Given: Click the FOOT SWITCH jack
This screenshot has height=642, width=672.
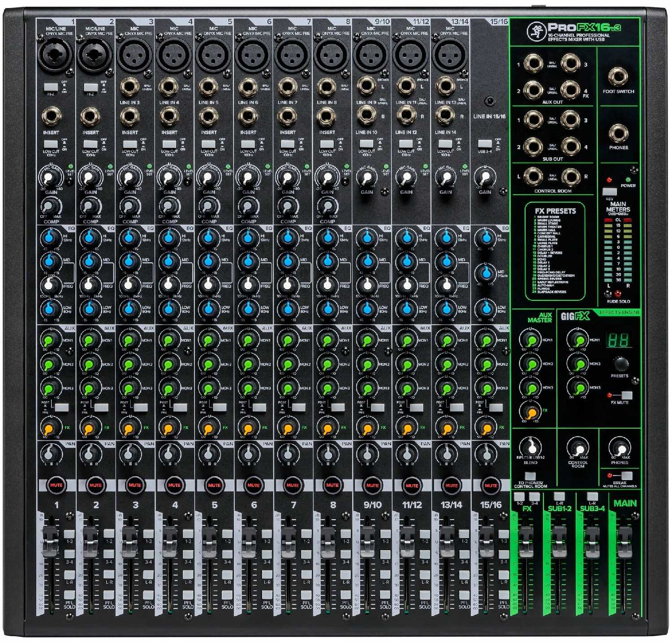Looking at the screenshot, I should (618, 77).
